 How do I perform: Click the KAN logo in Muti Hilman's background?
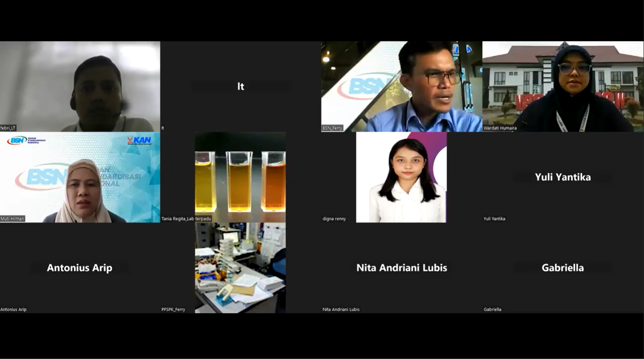click(x=139, y=140)
